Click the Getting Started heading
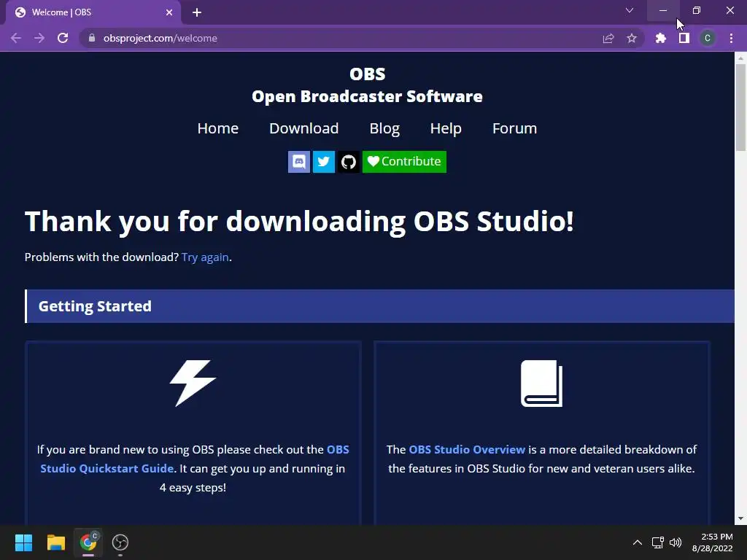 pyautogui.click(x=95, y=306)
